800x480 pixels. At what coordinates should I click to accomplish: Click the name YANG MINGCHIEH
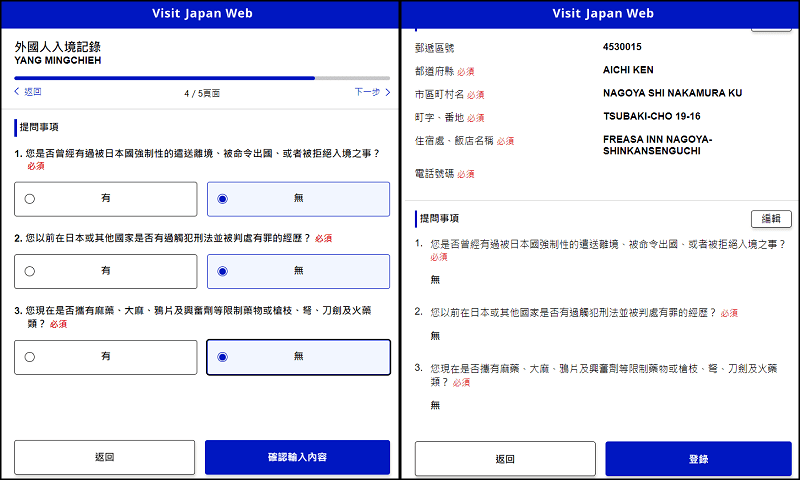(x=58, y=60)
